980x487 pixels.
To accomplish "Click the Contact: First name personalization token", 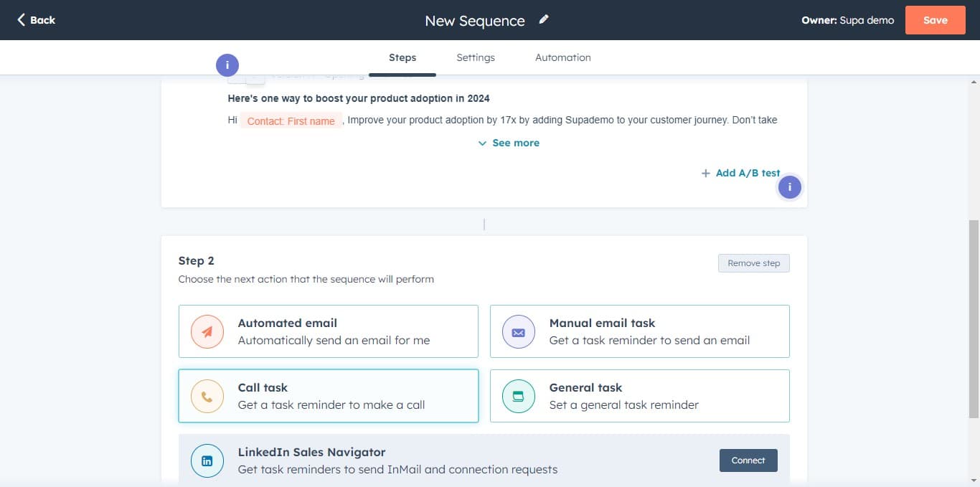I will (291, 120).
